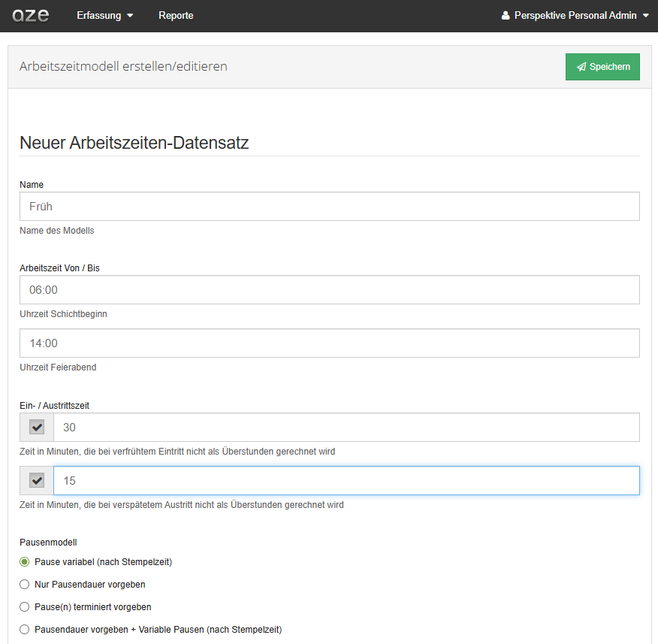The image size is (658, 644).
Task: Select Nur Pausendauer vorgeben option
Action: pos(25,585)
